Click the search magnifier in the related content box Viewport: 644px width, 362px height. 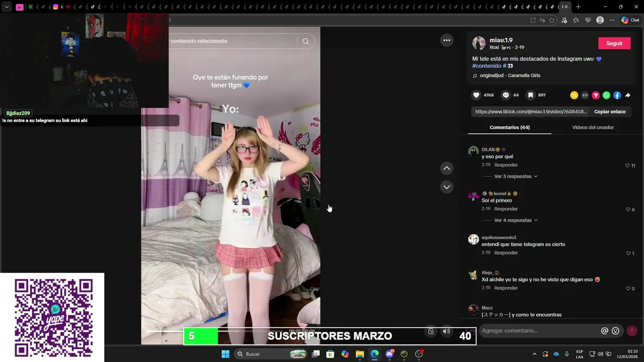pyautogui.click(x=305, y=41)
